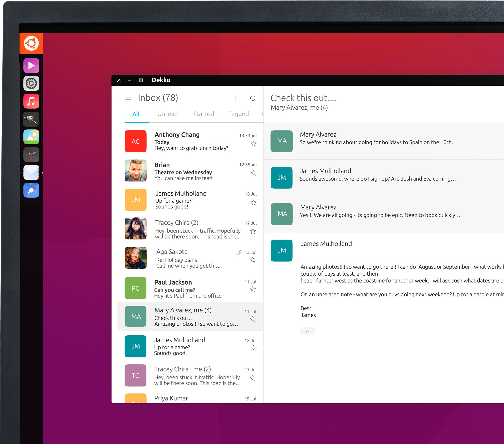Screen dimensions: 504x444
Task: Click Tracey Chira's photo thumbnail
Action: coord(136,228)
